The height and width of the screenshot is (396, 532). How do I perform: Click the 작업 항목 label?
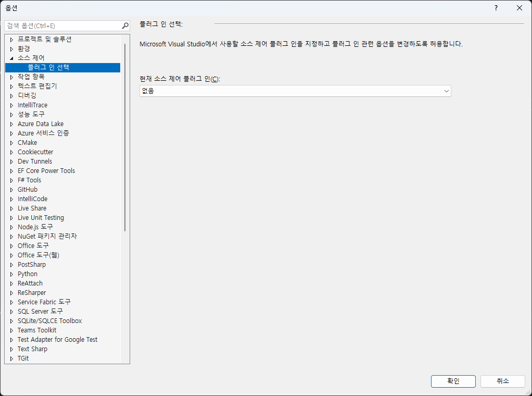pyautogui.click(x=31, y=77)
